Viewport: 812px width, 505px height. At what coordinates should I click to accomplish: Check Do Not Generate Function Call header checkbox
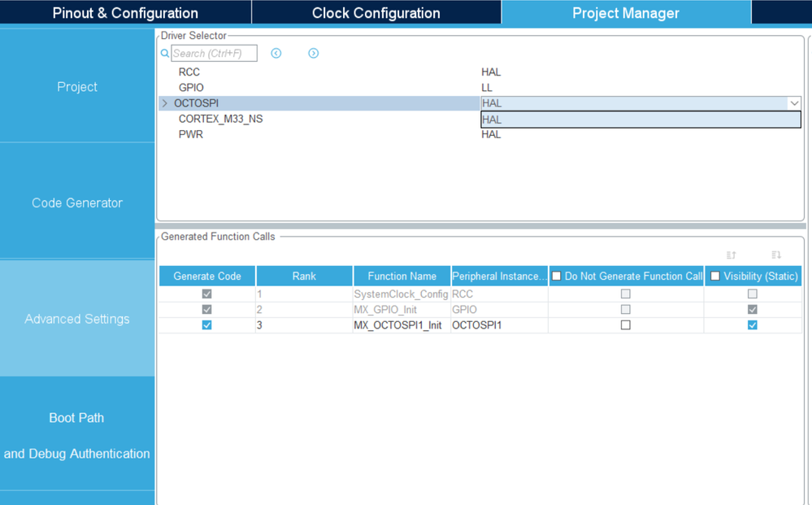coord(556,276)
